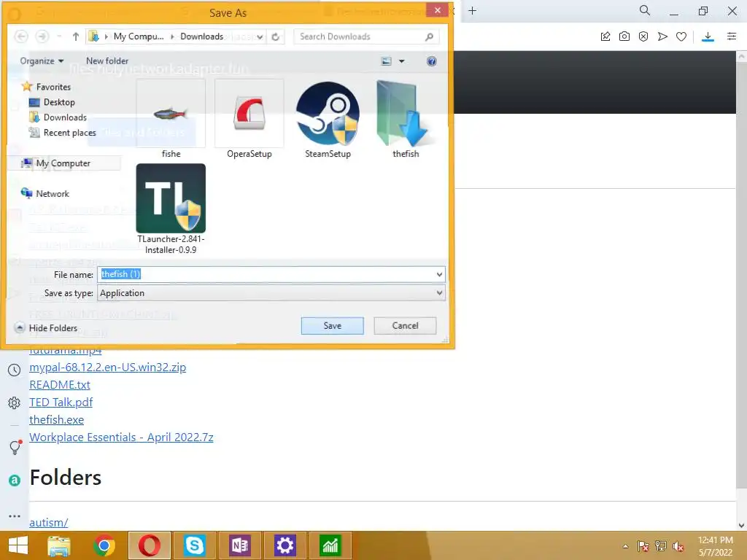
Task: Open Workplace Essentials - April 2022.7z link
Action: [122, 437]
